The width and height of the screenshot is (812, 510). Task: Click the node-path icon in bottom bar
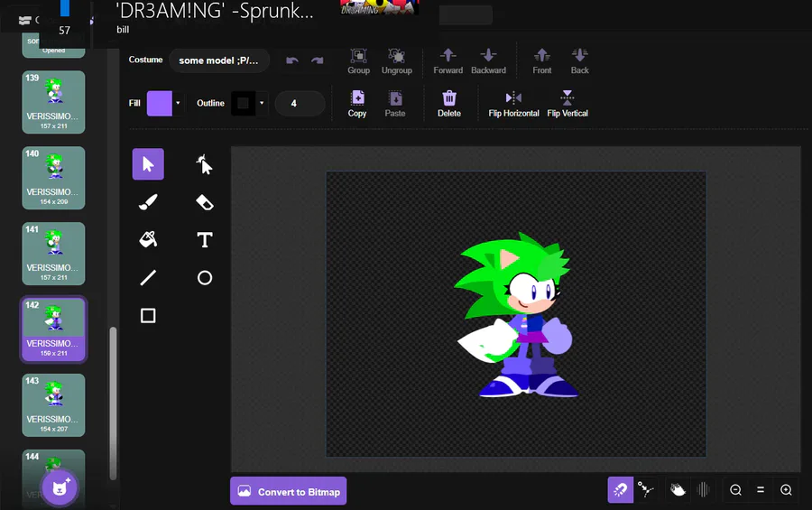pos(645,490)
